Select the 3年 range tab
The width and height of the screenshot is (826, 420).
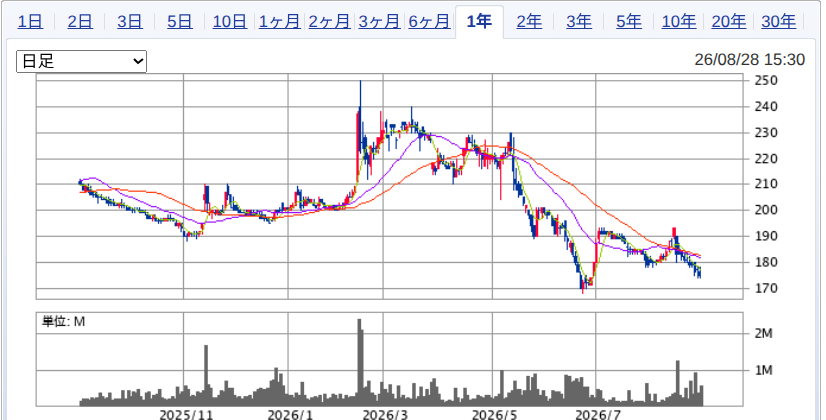tap(579, 22)
